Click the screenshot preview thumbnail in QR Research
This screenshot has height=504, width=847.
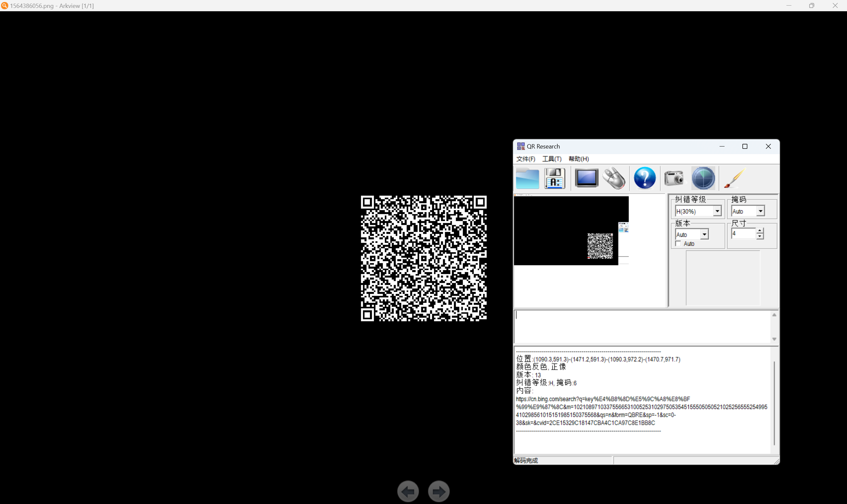point(571,230)
